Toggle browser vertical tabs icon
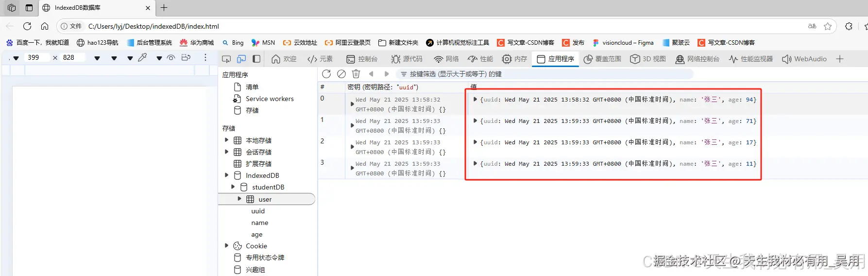868x276 pixels. pyautogui.click(x=29, y=7)
